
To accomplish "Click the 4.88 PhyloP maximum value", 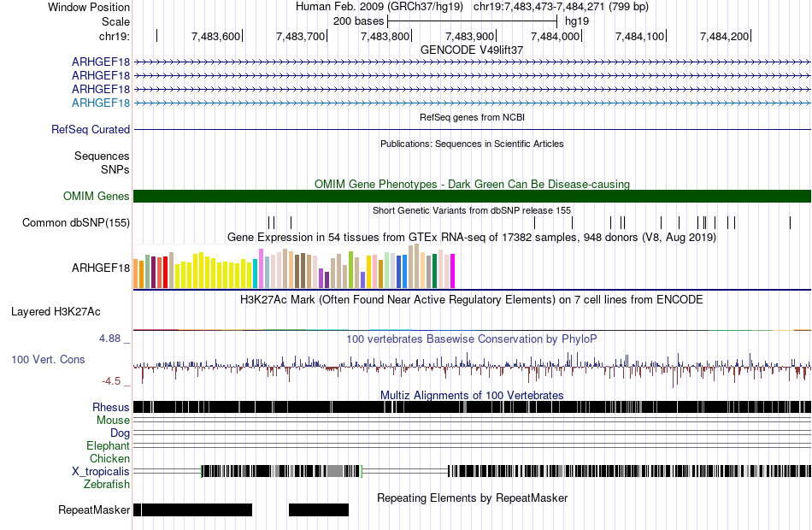I will 109,339.
